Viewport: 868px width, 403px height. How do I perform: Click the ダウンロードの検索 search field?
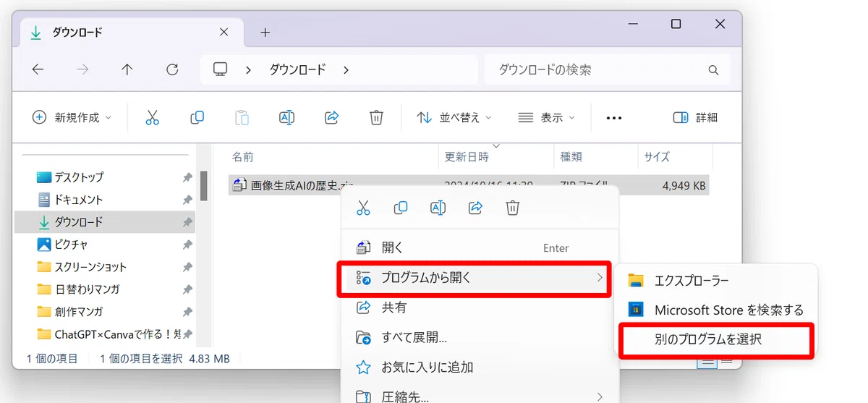pos(608,70)
